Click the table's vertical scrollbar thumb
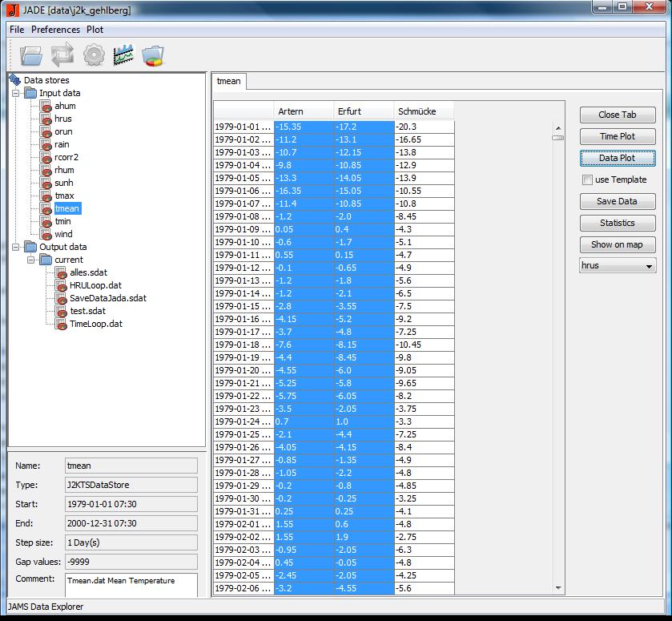 point(557,138)
